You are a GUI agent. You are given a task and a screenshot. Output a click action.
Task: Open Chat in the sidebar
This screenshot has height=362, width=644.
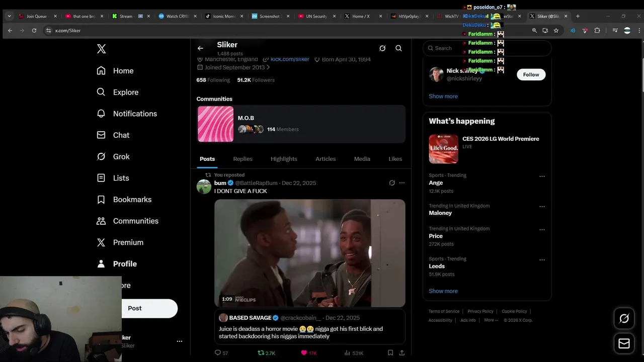(x=113, y=135)
